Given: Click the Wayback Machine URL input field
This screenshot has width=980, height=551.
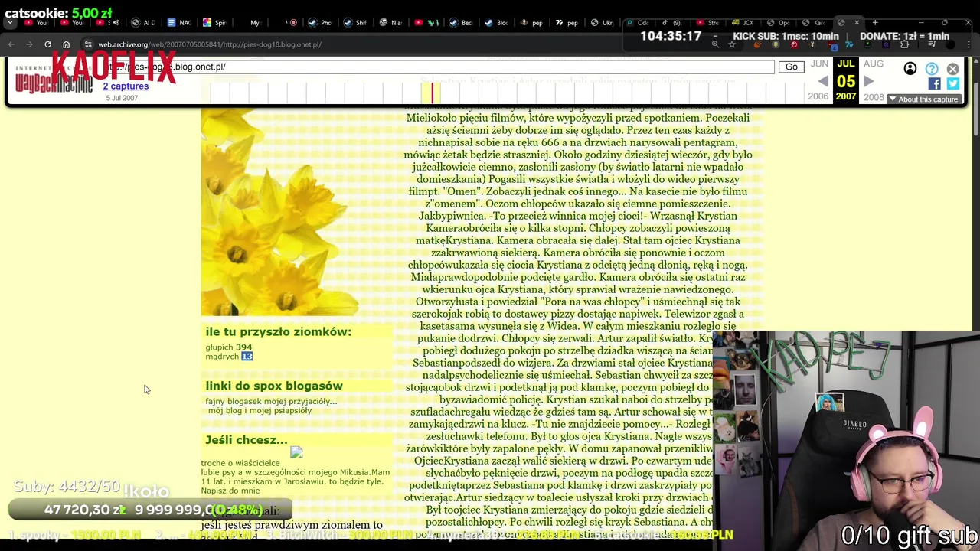Looking at the screenshot, I should tap(440, 67).
